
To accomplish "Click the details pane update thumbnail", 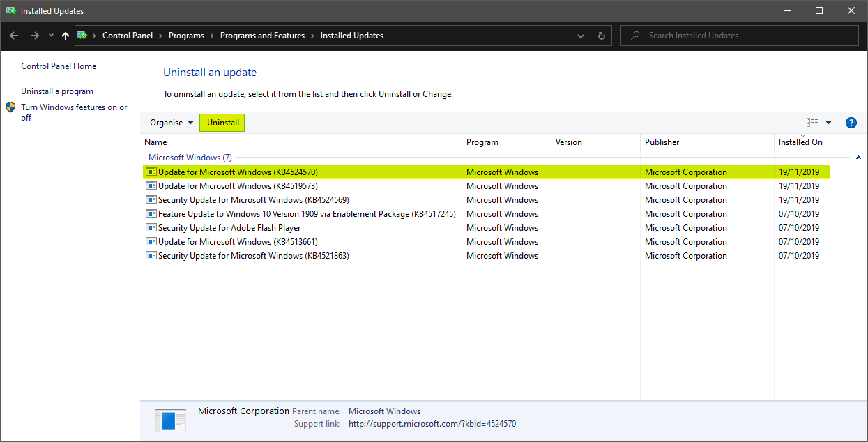I will coord(170,420).
